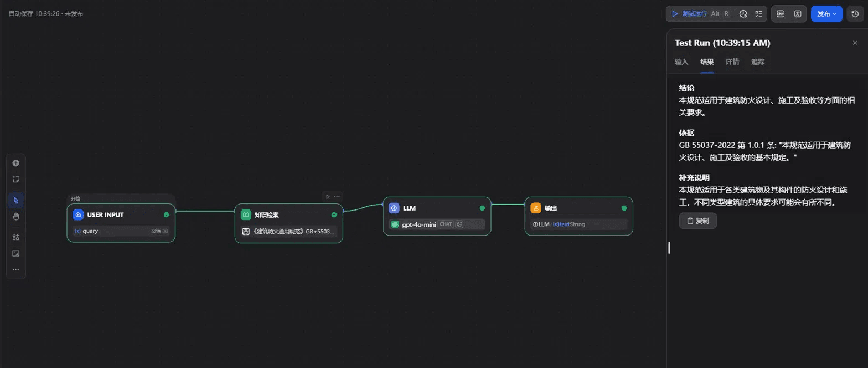Open the ENV environment variables panel

[x=781, y=14]
